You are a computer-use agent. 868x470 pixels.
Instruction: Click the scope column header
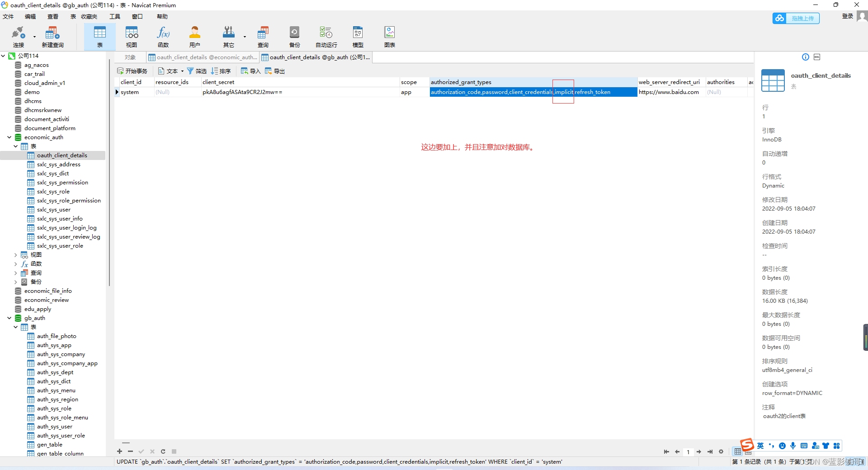(x=414, y=82)
